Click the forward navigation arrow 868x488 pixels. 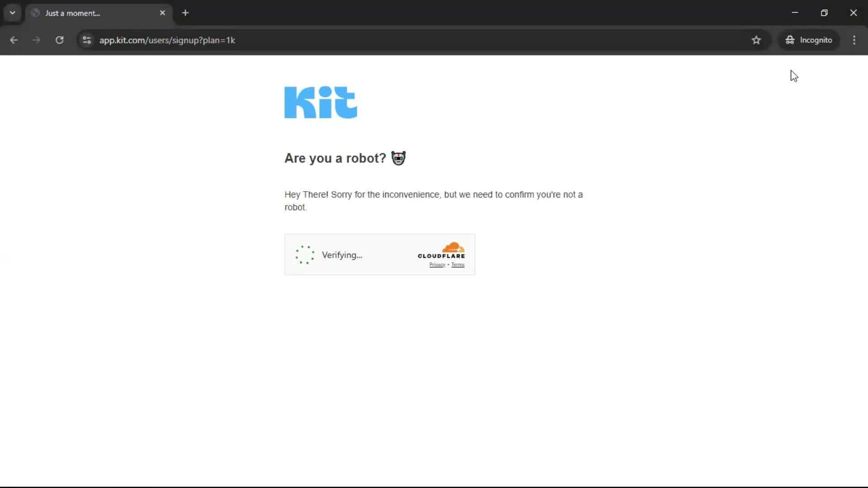pyautogui.click(x=36, y=40)
